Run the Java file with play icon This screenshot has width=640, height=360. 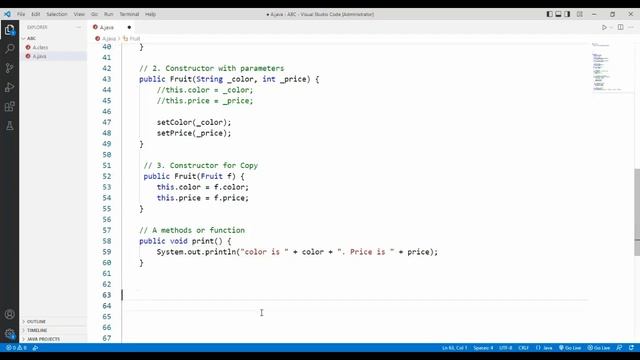[604, 27]
